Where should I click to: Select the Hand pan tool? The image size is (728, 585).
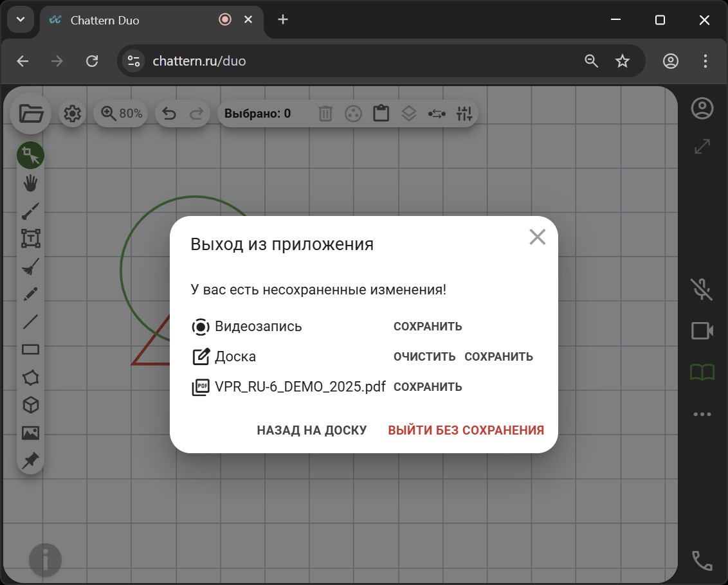tap(30, 183)
